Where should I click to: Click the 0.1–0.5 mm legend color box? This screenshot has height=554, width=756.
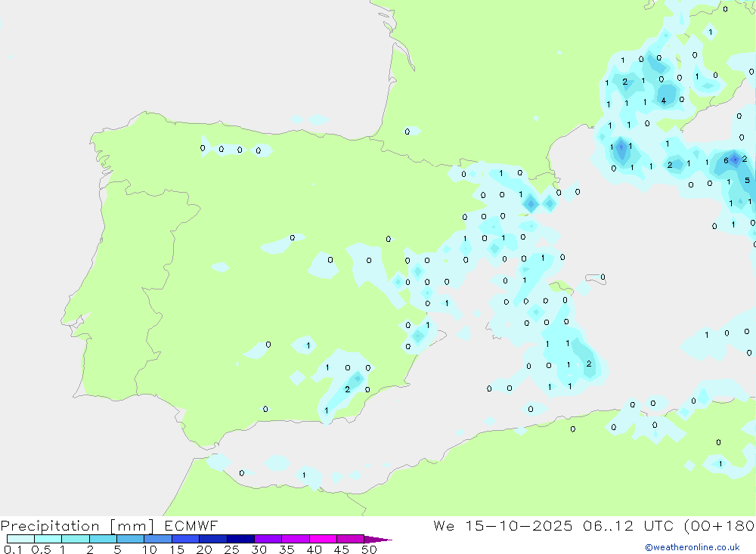(x=20, y=539)
